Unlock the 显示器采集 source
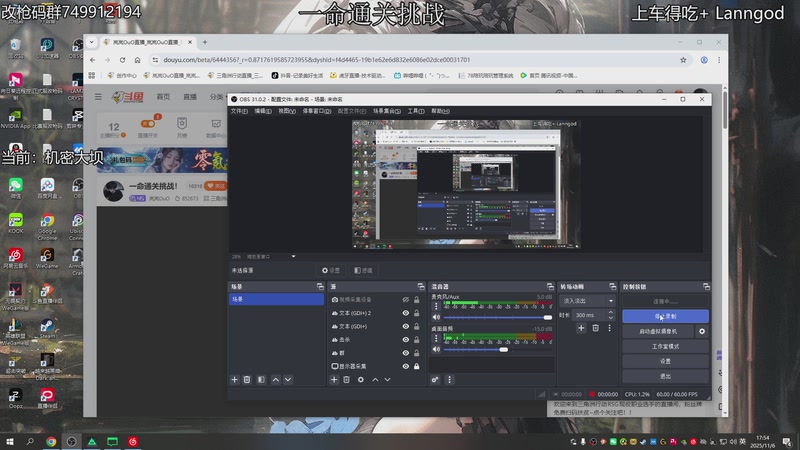 [417, 366]
